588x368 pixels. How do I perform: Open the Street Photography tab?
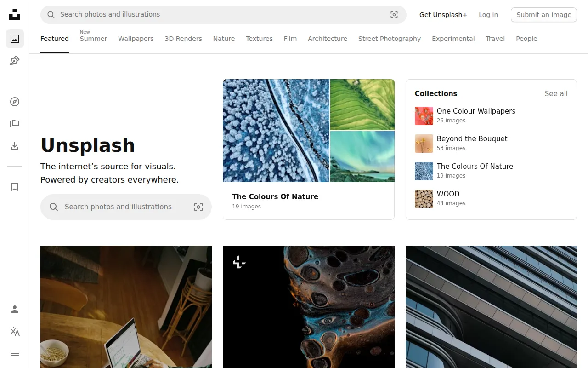pyautogui.click(x=390, y=39)
